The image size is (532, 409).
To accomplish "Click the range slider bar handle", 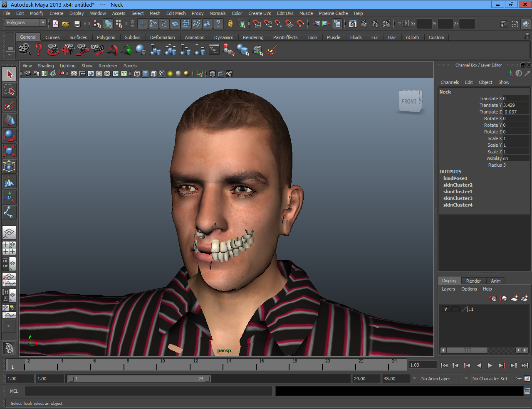I will coord(139,379).
